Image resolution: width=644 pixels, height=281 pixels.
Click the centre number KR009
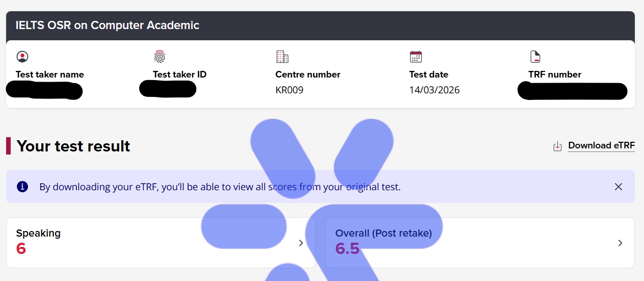289,90
